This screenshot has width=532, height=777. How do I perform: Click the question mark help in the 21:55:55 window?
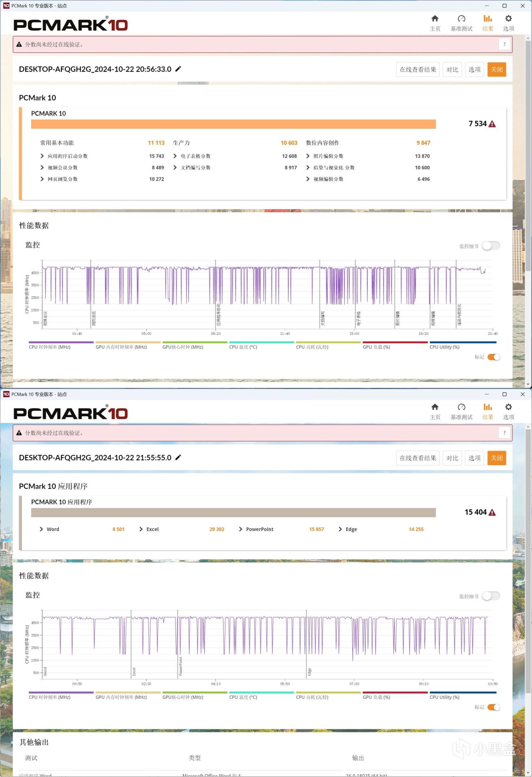click(504, 433)
